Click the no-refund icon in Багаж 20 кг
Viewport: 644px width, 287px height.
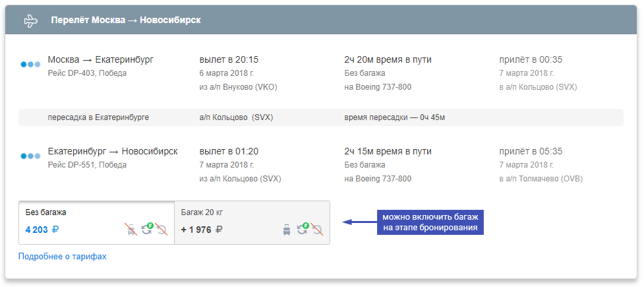click(316, 229)
